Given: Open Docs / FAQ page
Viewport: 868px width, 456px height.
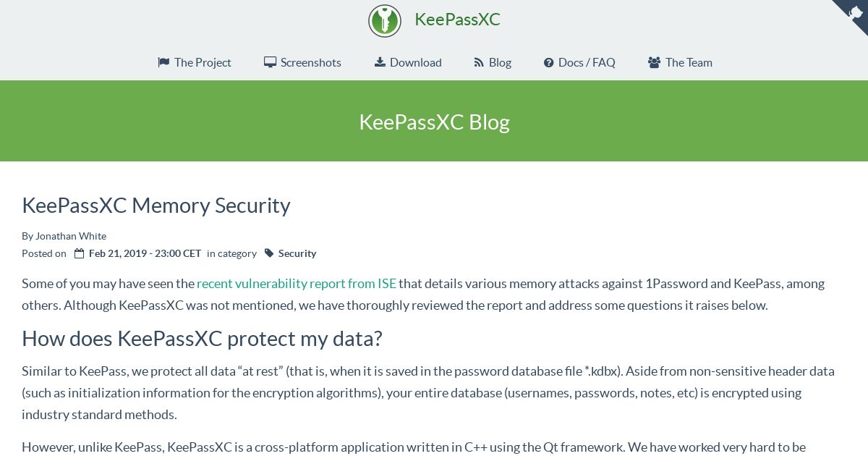Looking at the screenshot, I should click(x=579, y=62).
